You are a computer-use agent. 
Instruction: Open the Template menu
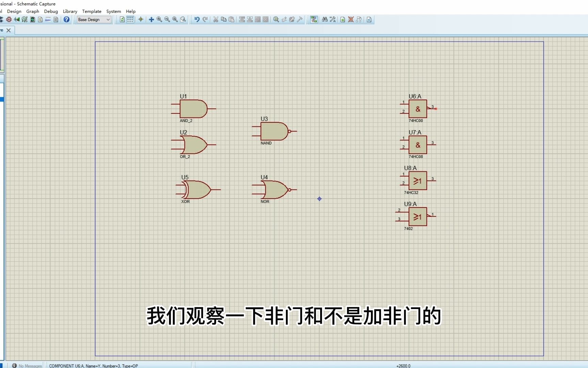click(92, 11)
